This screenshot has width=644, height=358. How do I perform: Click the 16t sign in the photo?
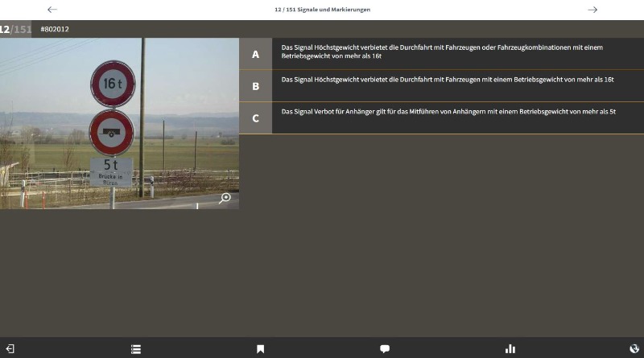[112, 84]
